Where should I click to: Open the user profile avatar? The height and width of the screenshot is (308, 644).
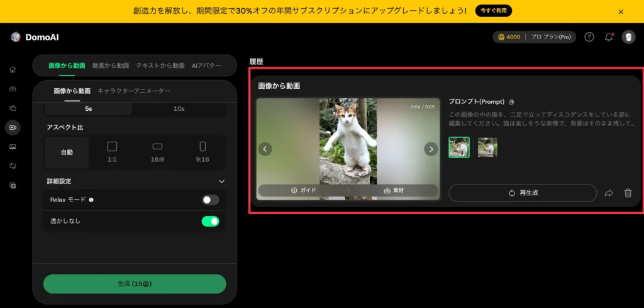click(628, 37)
